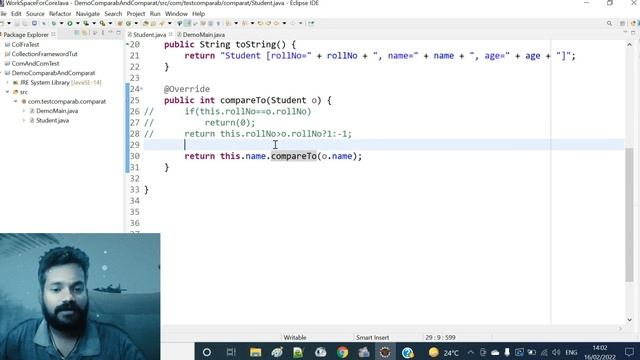640x360 pixels.
Task: Open Package Explorer filter icon
Action: 95,33
